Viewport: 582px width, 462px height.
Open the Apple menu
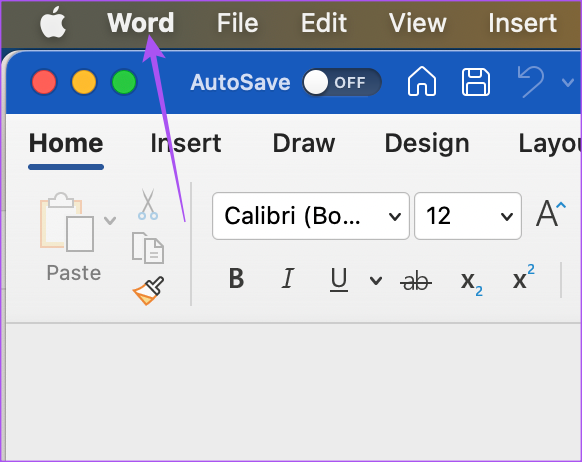click(x=53, y=22)
